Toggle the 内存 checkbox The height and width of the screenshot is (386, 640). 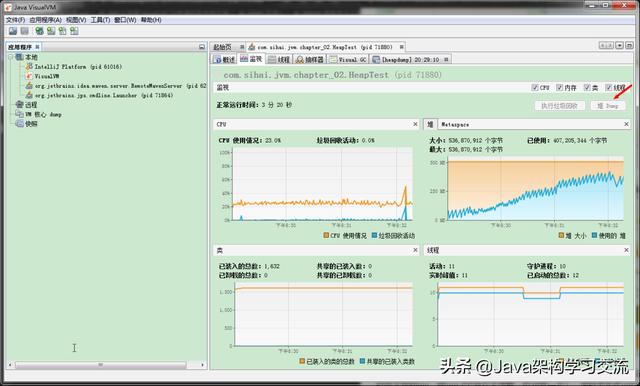pos(559,88)
